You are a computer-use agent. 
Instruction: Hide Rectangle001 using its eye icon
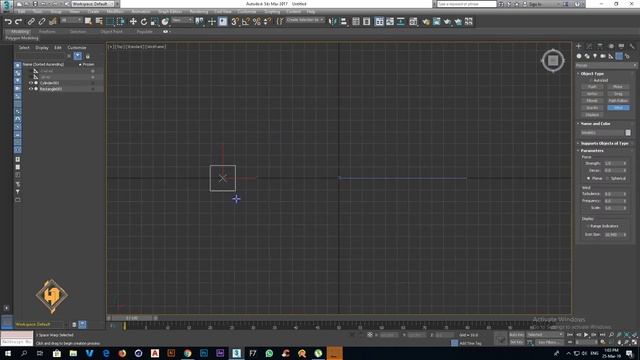pyautogui.click(x=31, y=89)
